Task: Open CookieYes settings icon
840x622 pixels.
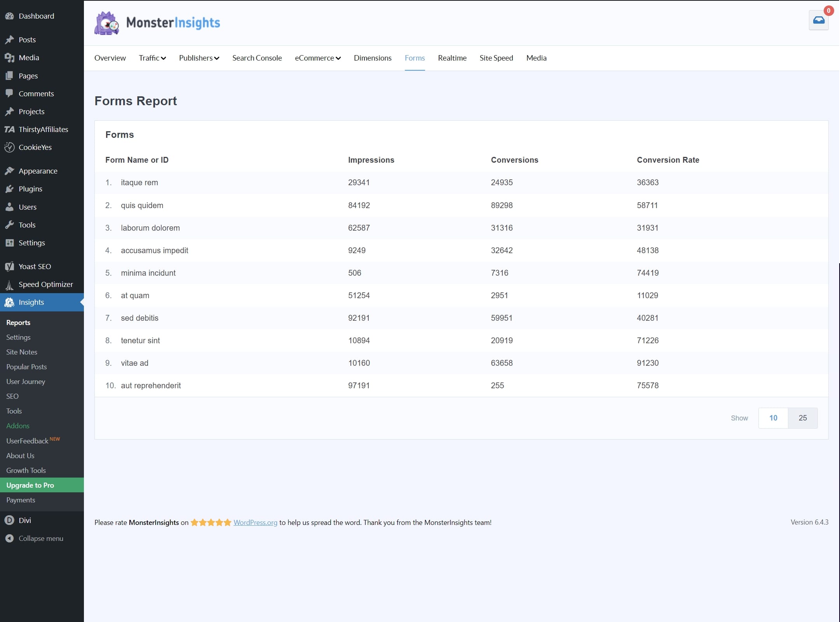Action: click(x=10, y=147)
